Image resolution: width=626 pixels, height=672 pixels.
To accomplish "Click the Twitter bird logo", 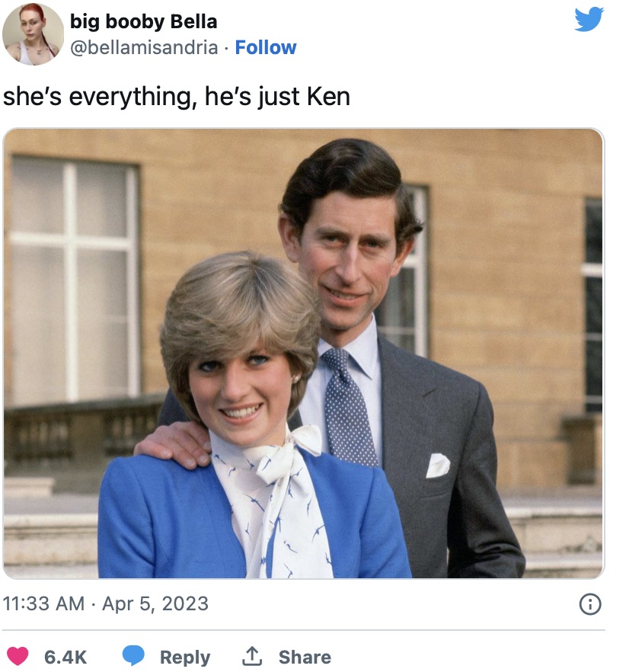I will click(589, 19).
